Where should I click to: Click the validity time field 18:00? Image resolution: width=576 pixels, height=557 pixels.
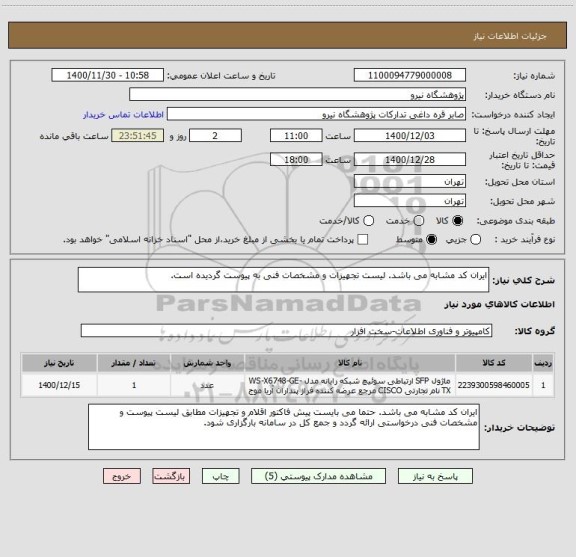[x=296, y=159]
